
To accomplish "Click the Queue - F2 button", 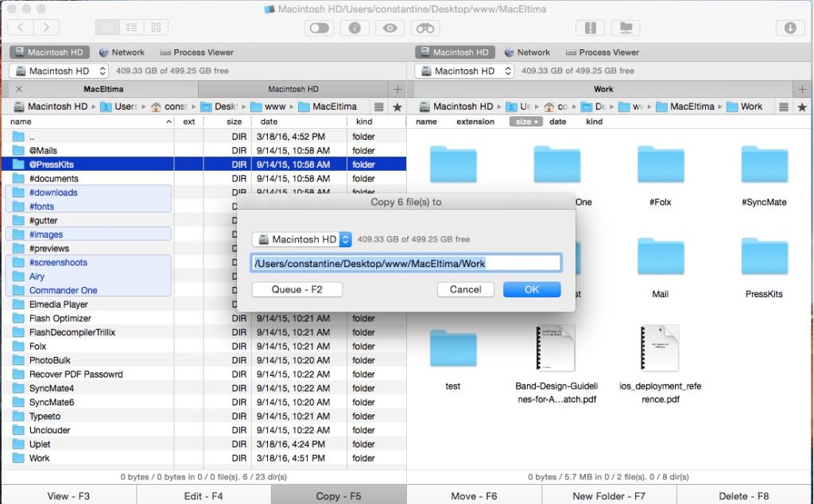I will 297,289.
